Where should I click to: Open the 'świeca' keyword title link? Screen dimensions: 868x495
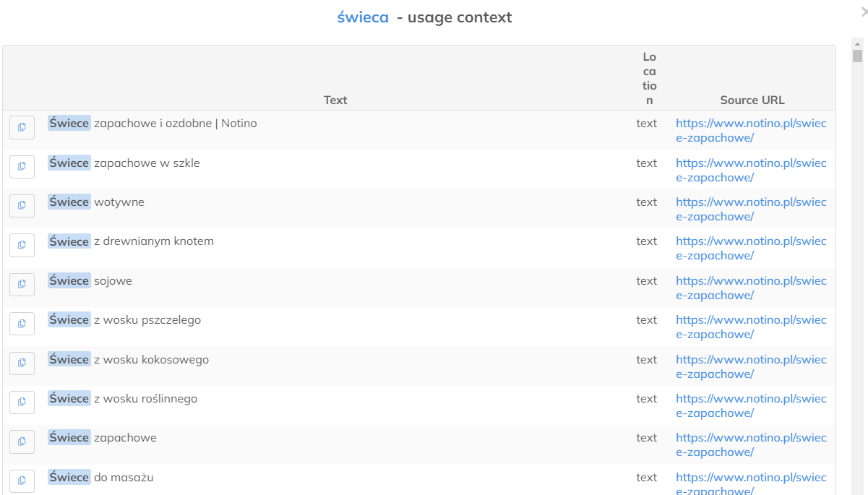click(x=363, y=17)
